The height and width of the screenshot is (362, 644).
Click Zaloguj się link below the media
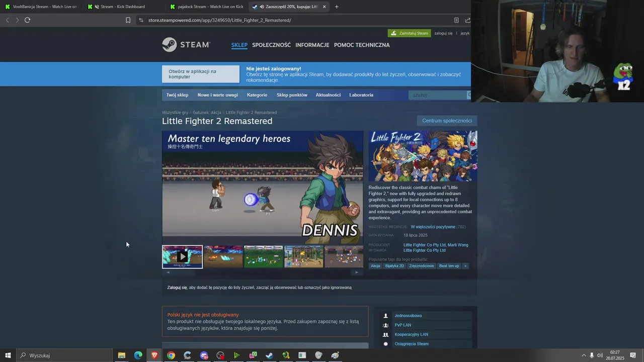tap(177, 288)
